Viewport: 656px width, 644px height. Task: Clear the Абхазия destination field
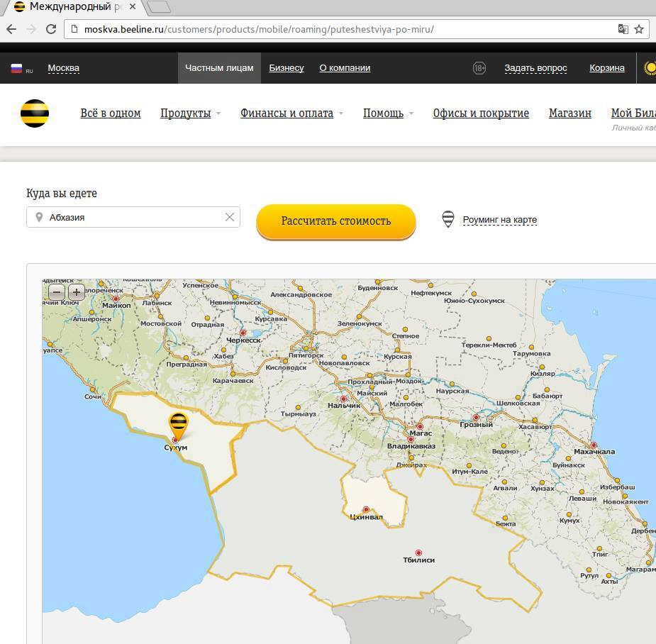point(229,217)
